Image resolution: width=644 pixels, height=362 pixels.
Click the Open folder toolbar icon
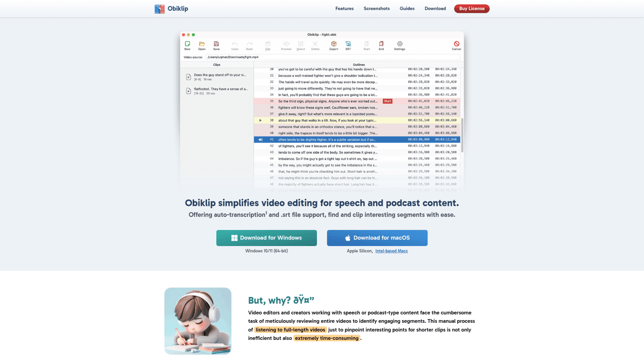(202, 44)
